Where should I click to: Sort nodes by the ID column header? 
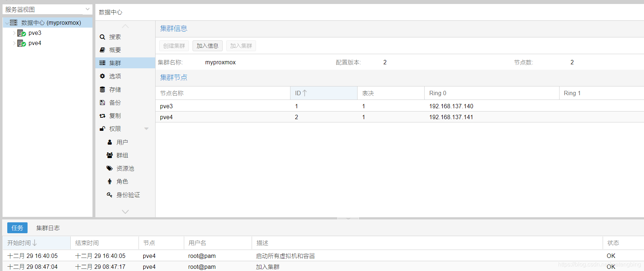324,93
